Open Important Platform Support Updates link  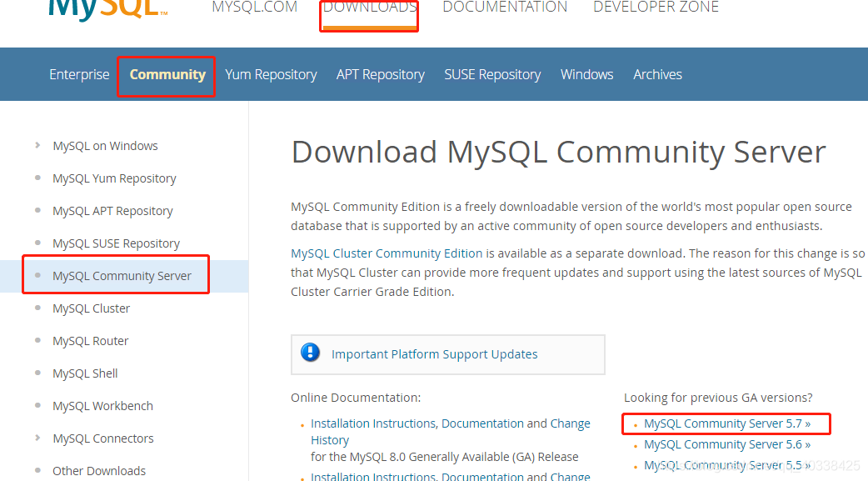pos(435,354)
